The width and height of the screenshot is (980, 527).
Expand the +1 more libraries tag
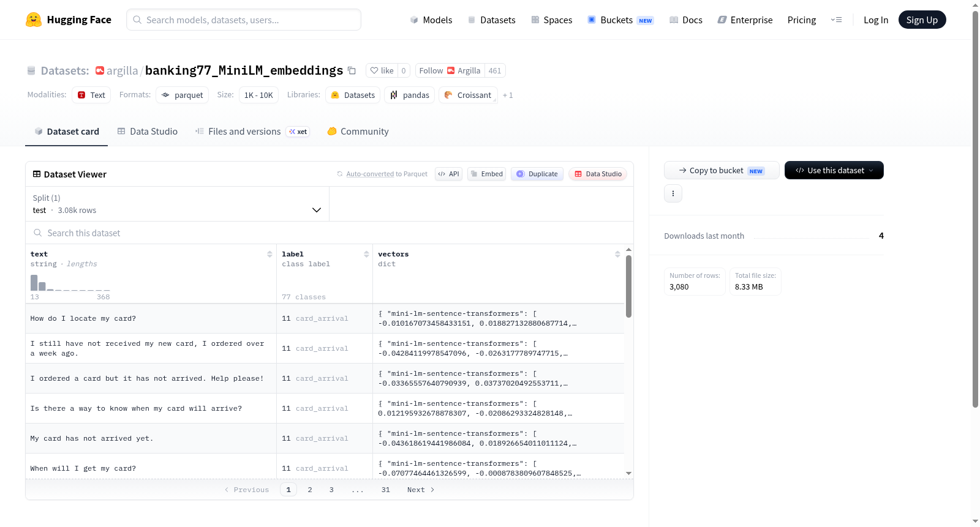[x=508, y=95]
